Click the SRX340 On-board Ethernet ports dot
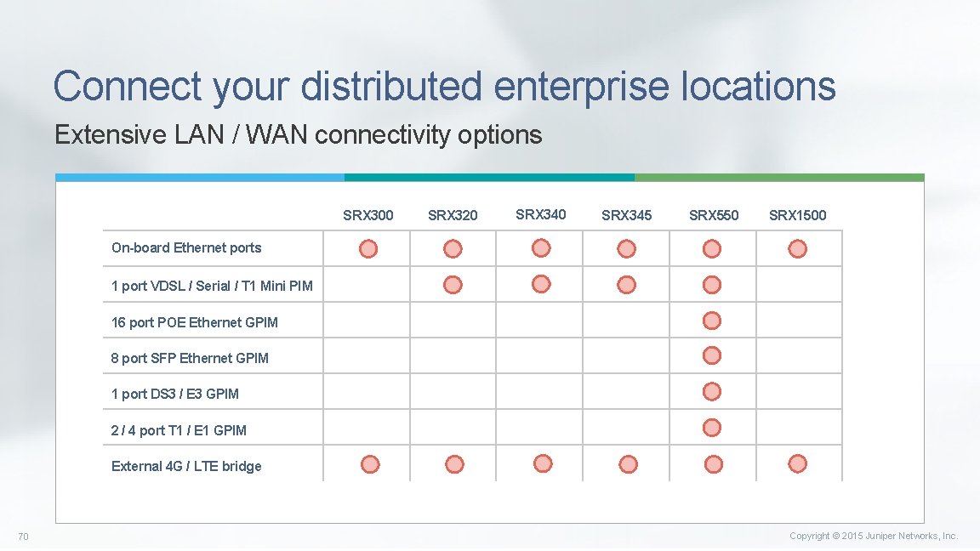Viewport: 980px width, 551px height. (x=541, y=248)
